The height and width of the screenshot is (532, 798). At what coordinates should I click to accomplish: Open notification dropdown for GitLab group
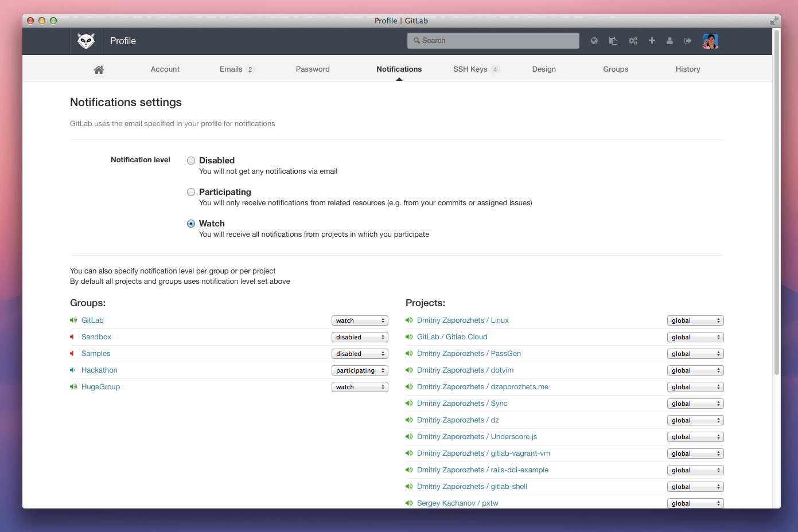[360, 320]
